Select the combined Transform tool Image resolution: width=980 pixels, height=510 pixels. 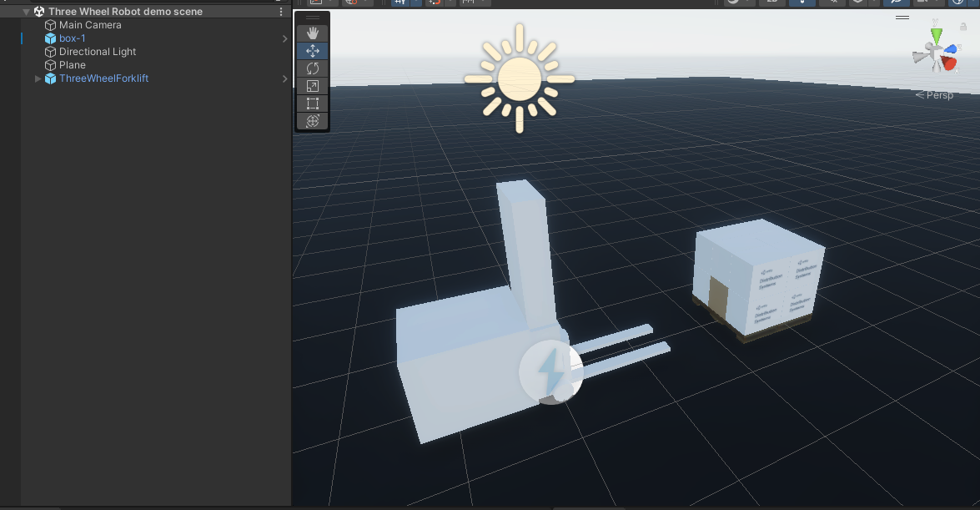click(x=313, y=121)
